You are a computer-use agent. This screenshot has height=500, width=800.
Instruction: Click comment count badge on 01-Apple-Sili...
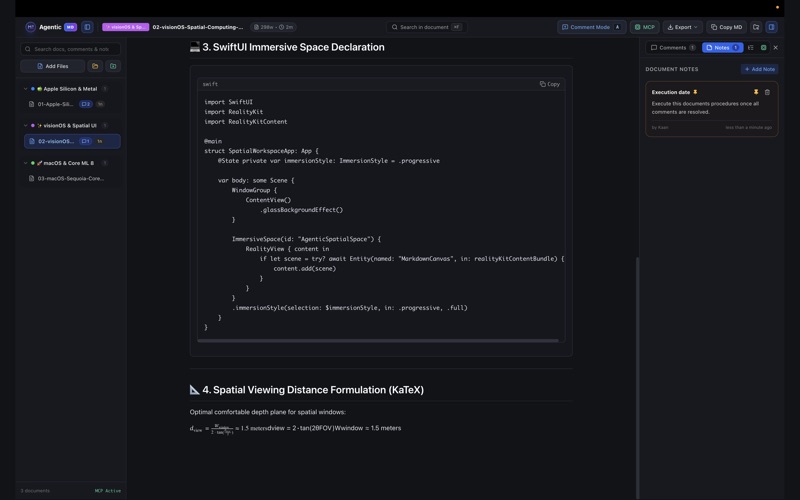click(86, 104)
